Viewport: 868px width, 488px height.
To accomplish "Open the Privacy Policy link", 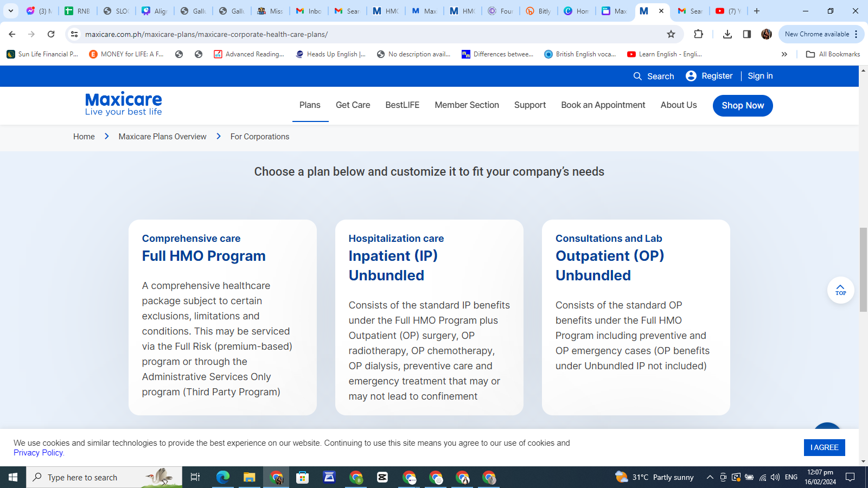I will [39, 453].
